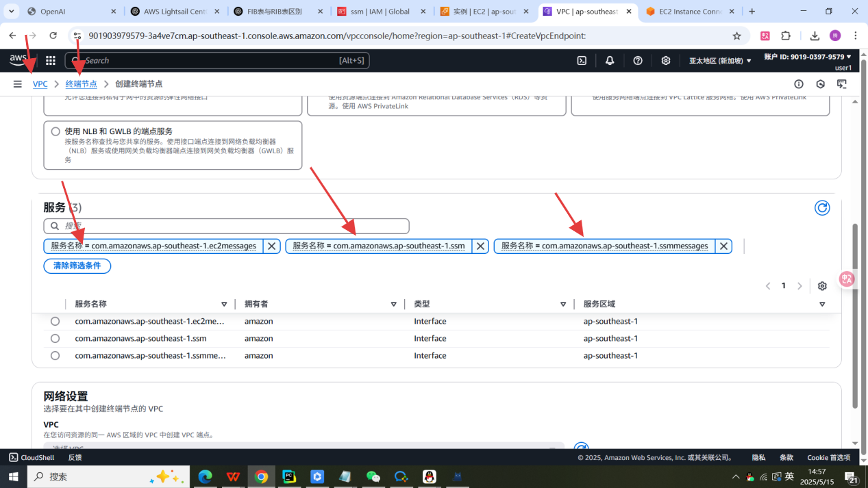Open Chrome extensions puzzle icon

tap(786, 36)
